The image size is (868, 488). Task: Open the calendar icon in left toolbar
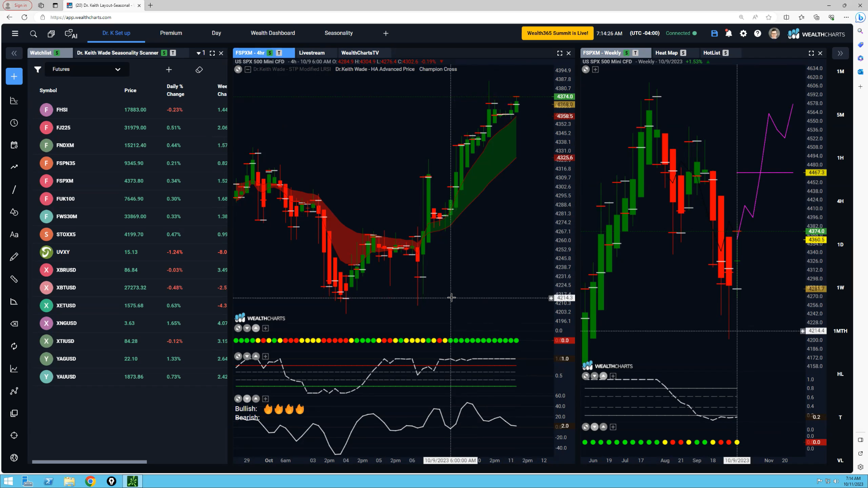click(14, 145)
